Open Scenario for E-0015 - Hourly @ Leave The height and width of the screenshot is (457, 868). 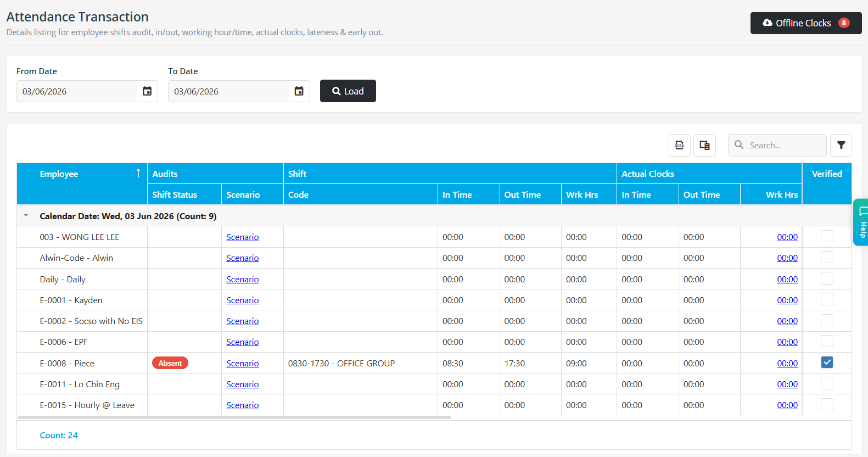tap(243, 405)
